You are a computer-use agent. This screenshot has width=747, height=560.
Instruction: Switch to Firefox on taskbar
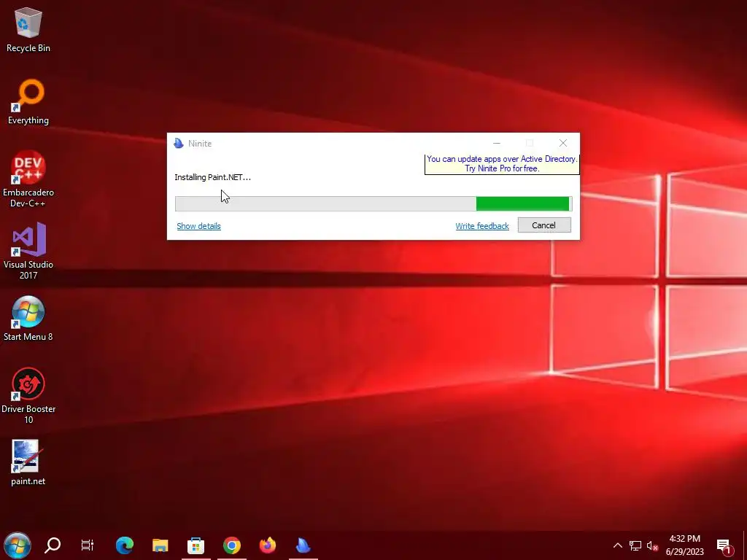(268, 545)
